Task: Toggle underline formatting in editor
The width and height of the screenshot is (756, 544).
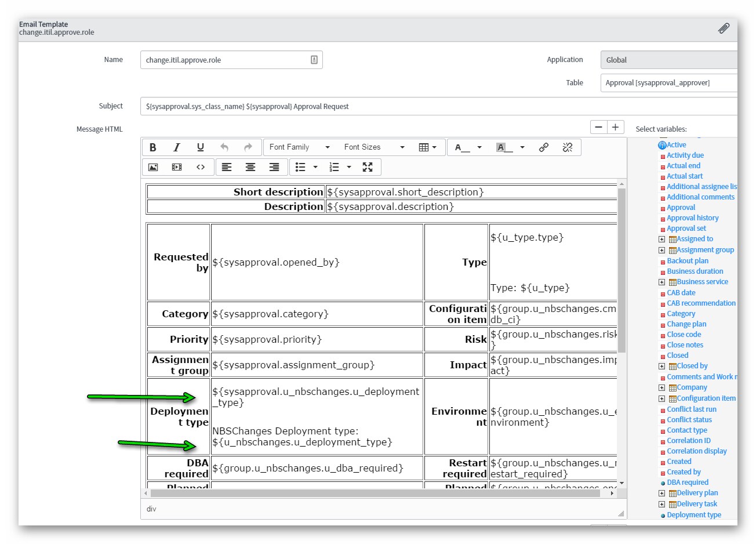Action: pos(201,147)
